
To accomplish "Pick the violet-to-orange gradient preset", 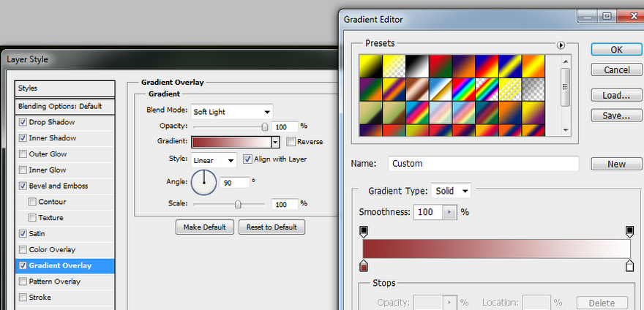I will point(463,66).
